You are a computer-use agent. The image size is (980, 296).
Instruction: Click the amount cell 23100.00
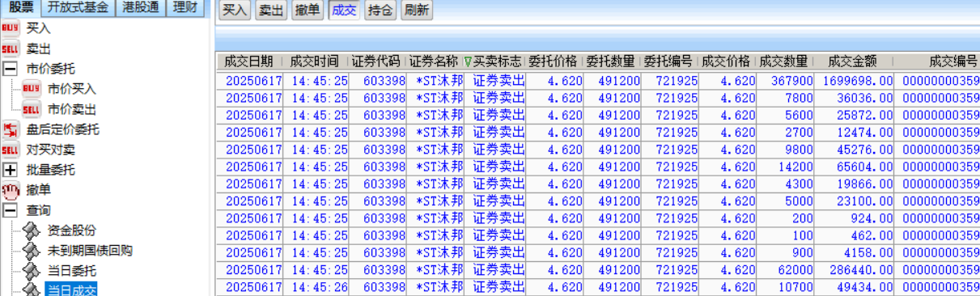pos(854,201)
